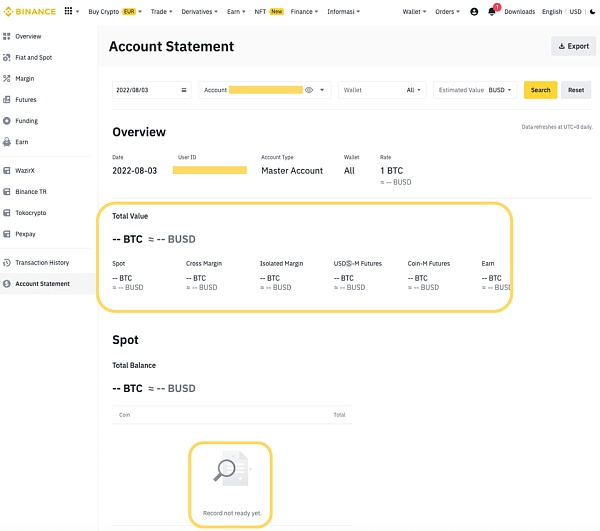
Task: Click the Reset button
Action: click(576, 90)
